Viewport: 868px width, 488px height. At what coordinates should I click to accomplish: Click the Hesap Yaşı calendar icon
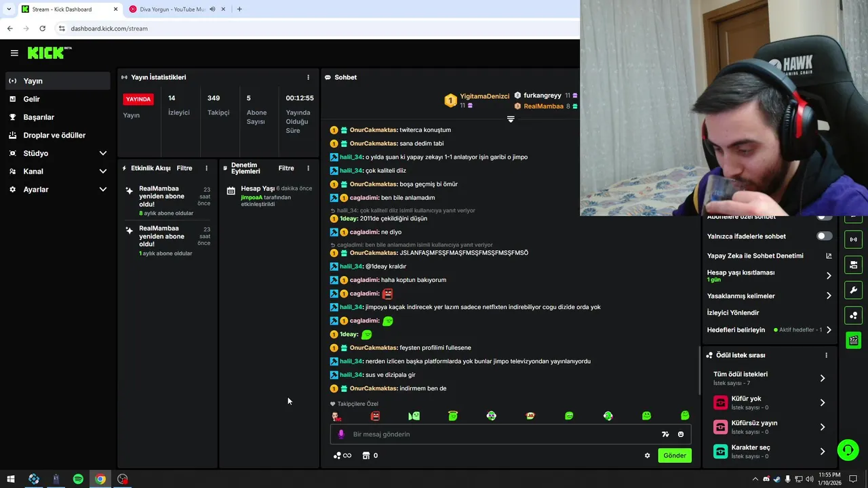tap(231, 192)
